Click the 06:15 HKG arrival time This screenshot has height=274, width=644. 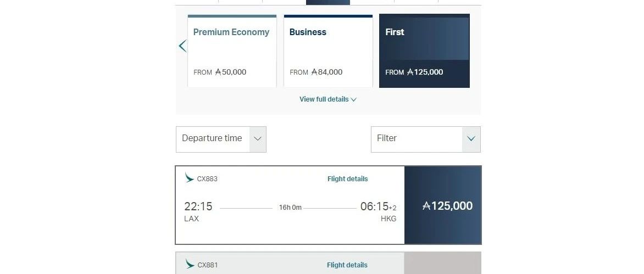[375, 207]
